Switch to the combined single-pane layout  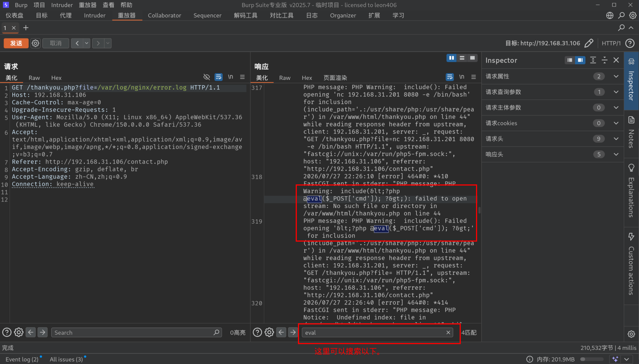tap(472, 58)
